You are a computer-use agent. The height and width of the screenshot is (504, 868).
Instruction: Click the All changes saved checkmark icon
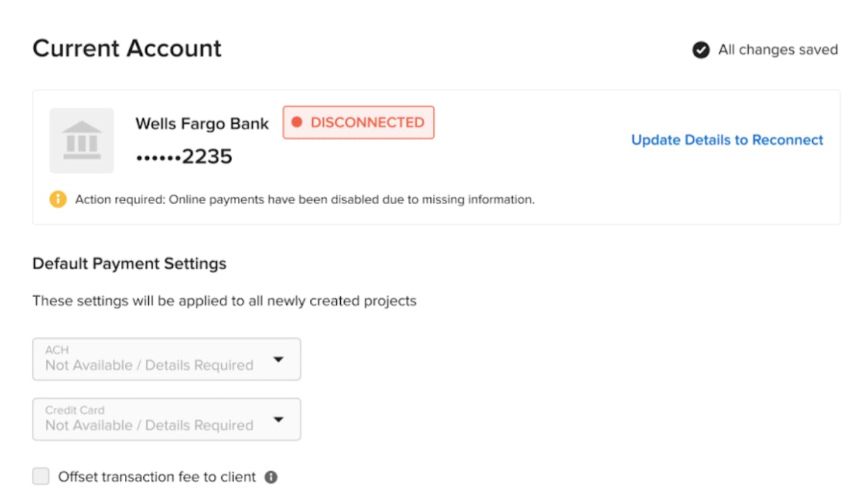[x=699, y=49]
